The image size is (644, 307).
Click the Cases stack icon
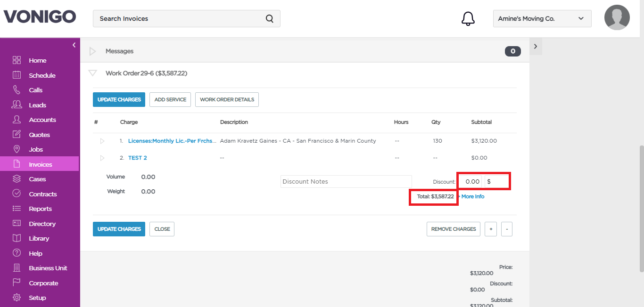pyautogui.click(x=17, y=179)
